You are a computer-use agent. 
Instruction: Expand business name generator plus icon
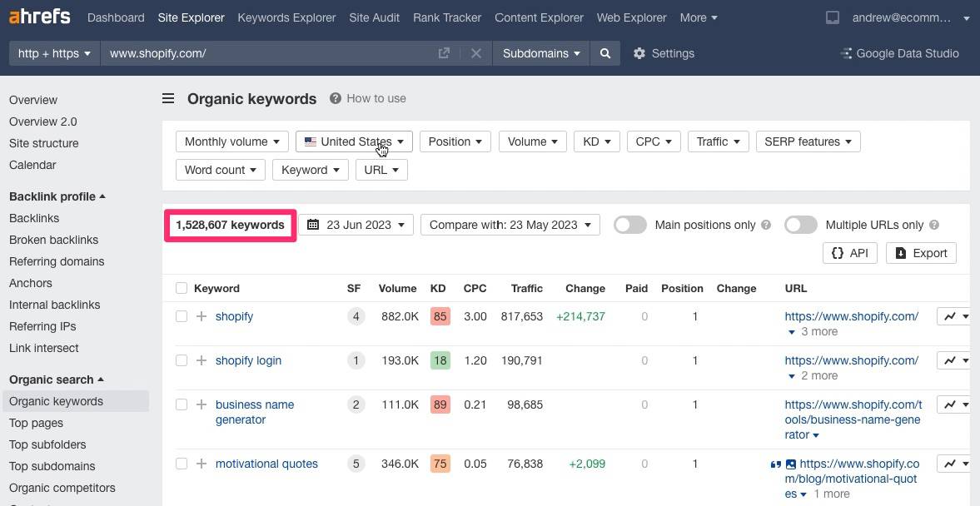click(x=201, y=404)
